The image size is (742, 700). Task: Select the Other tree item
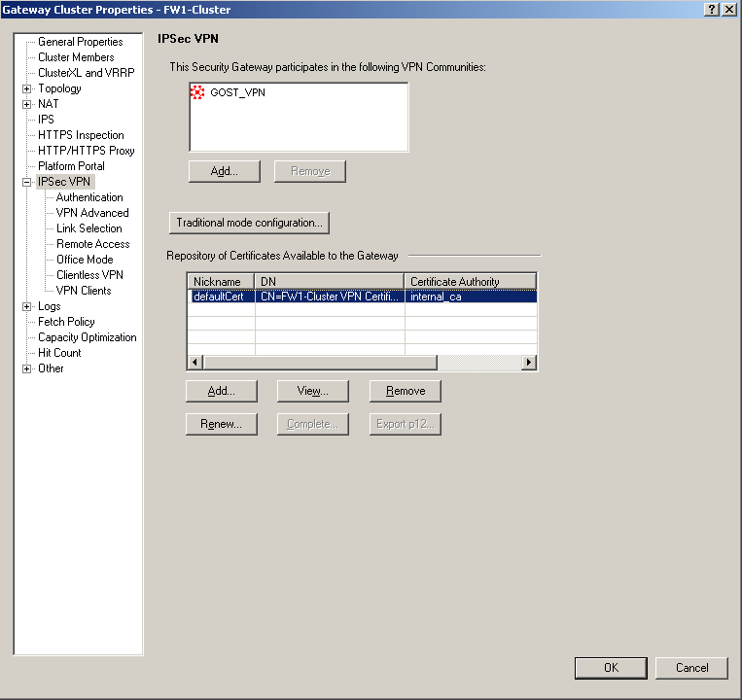click(51, 368)
